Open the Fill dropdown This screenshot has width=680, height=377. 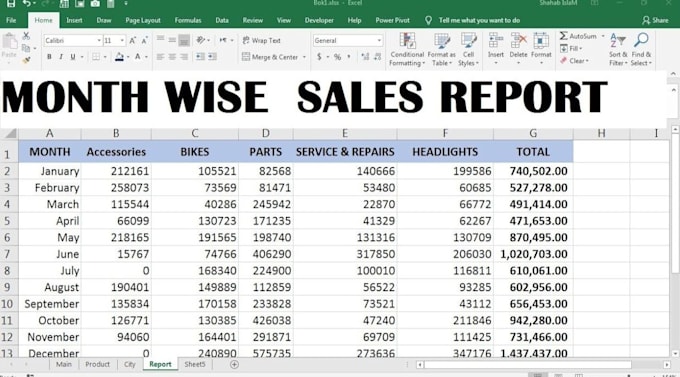[x=571, y=48]
